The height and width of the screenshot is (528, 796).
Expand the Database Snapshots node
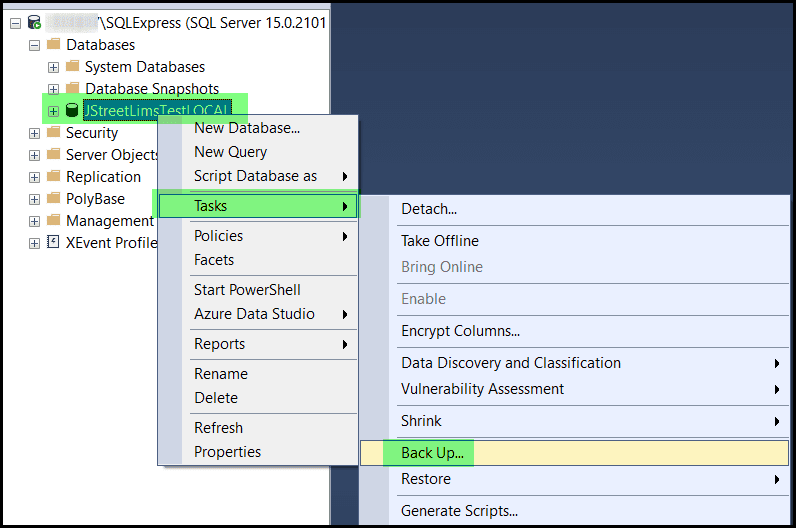point(53,89)
